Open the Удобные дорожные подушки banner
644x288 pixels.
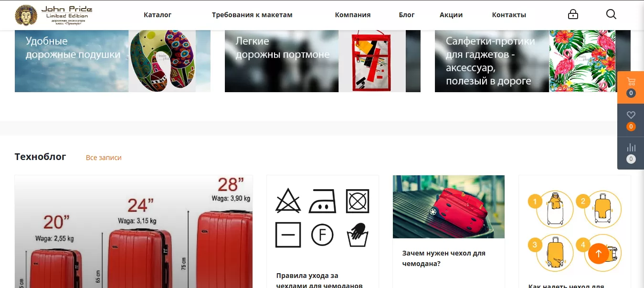point(113,61)
